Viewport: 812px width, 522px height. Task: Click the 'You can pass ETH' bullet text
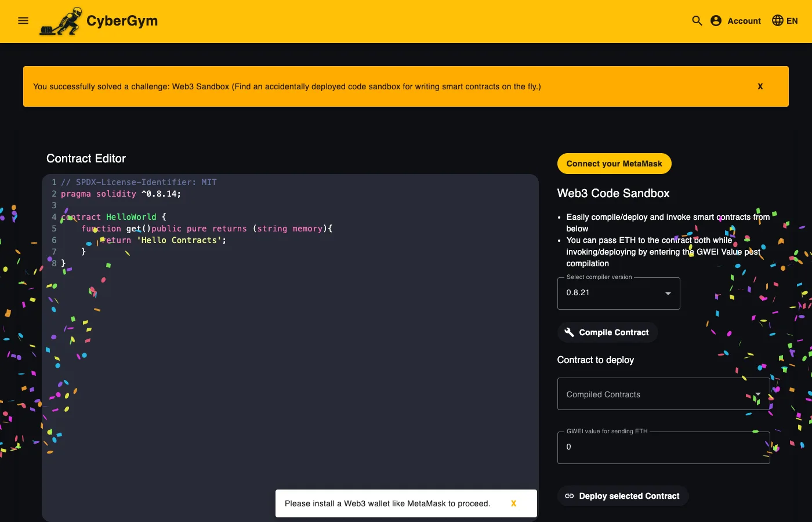(x=664, y=252)
